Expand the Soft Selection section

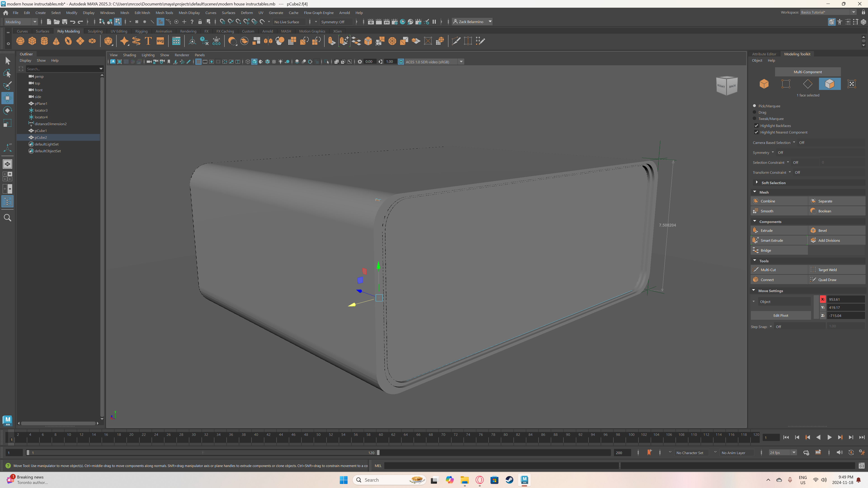[x=757, y=183]
